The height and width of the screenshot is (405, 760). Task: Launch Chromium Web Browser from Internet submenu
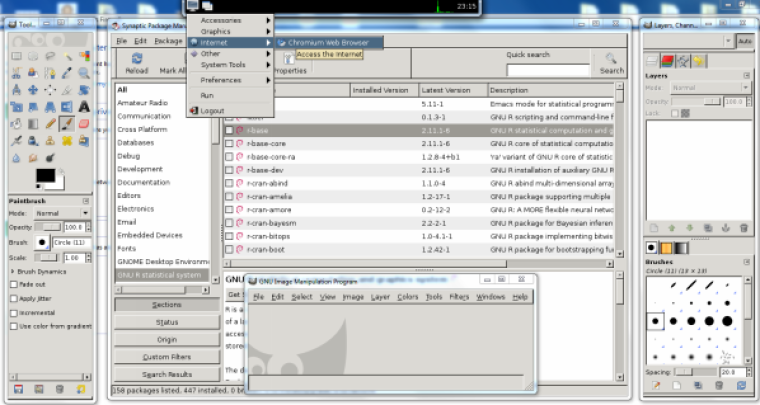(329, 43)
